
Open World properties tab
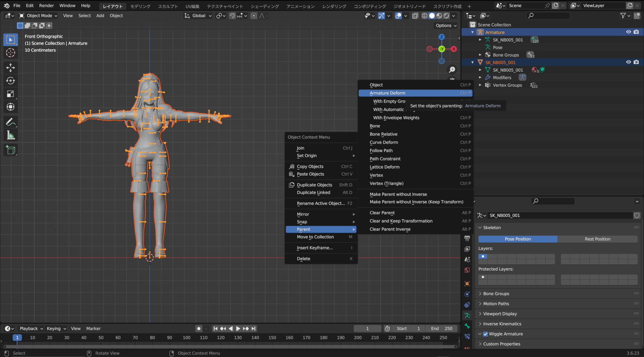tap(467, 270)
